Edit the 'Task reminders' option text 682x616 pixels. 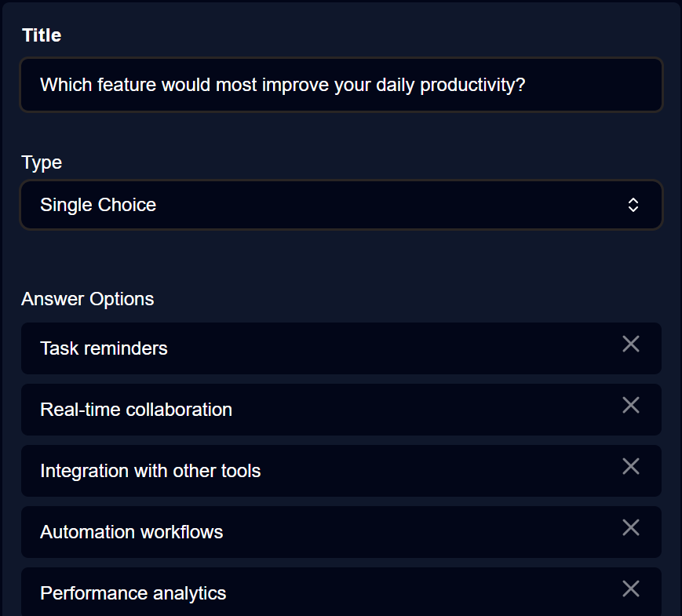tap(104, 348)
